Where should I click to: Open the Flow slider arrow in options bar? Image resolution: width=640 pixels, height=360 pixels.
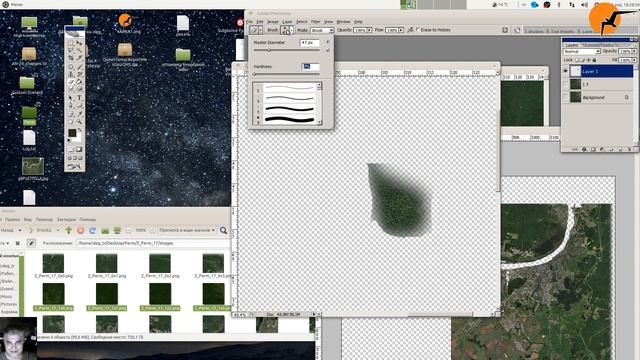click(x=401, y=30)
